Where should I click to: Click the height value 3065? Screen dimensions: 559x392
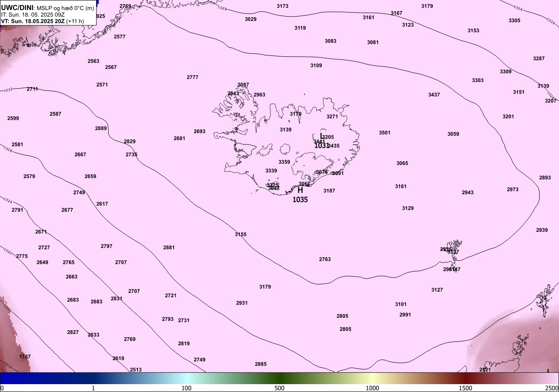(402, 163)
